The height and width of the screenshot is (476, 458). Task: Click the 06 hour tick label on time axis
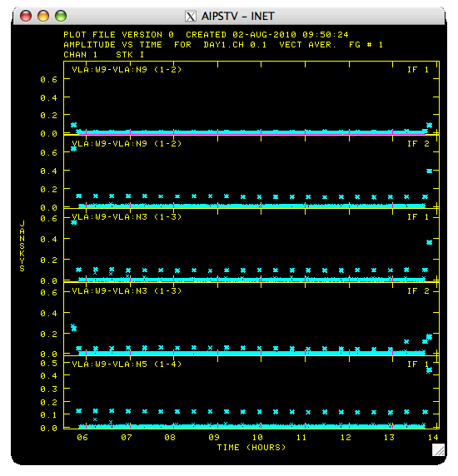pos(82,438)
